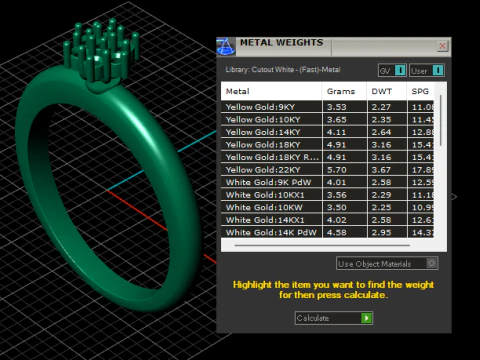Select the Yellow Gold:9KY row
Viewport: 480px width, 360px height.
click(x=327, y=107)
